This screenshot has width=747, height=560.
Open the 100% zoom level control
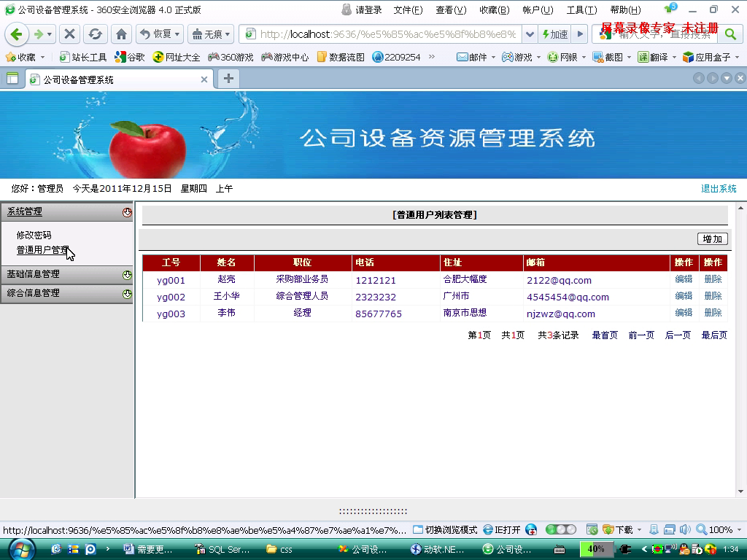click(719, 529)
